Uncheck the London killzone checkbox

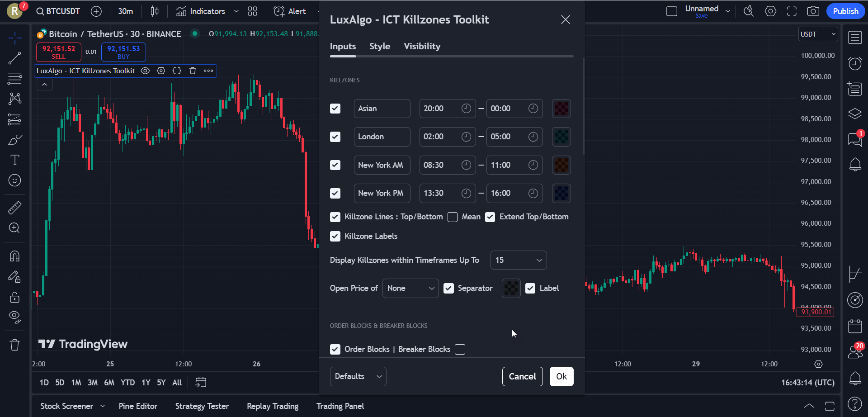click(335, 137)
